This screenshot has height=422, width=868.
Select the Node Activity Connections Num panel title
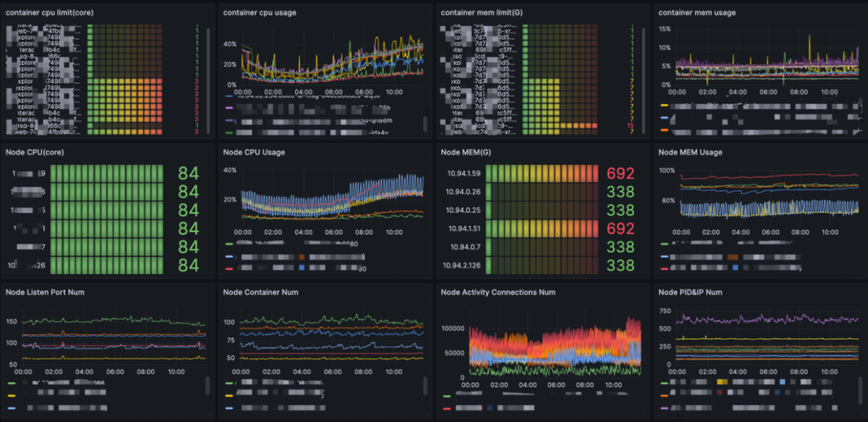pos(497,292)
